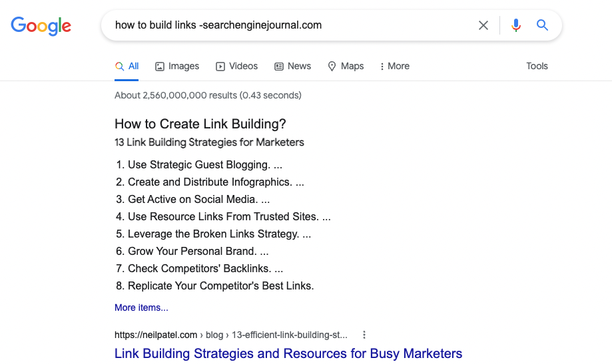Select the All results tab
The image size is (612, 364).
coord(127,67)
